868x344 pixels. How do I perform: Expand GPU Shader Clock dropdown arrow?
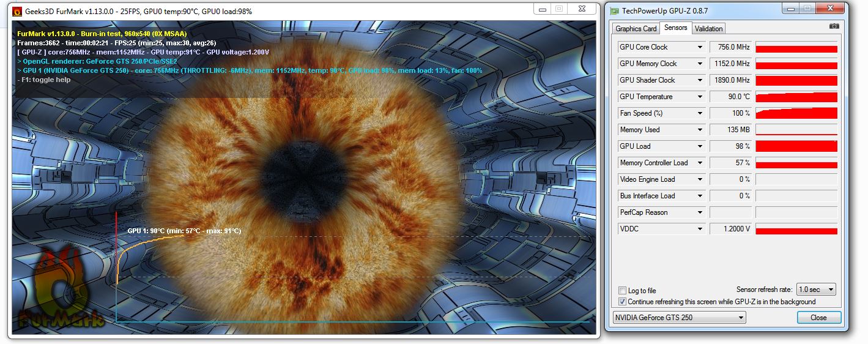pos(700,80)
